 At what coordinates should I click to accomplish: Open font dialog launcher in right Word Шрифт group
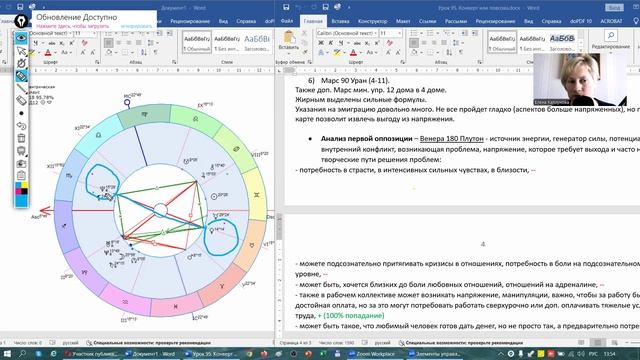click(x=402, y=62)
